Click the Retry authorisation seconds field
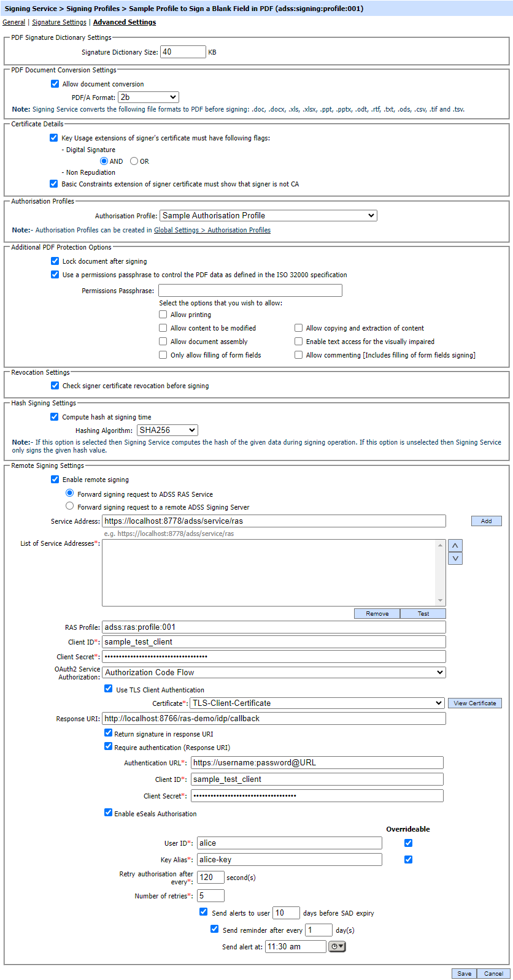 point(210,877)
